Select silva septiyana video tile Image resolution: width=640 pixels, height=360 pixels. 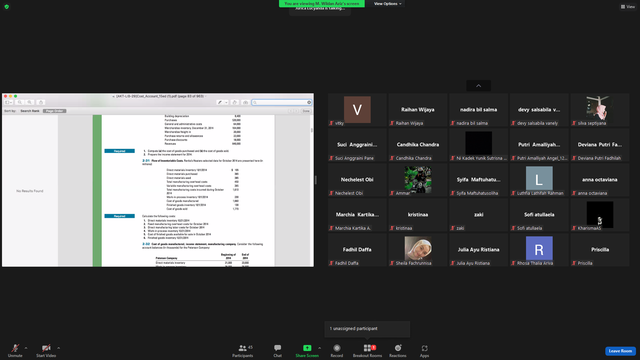[x=600, y=110]
